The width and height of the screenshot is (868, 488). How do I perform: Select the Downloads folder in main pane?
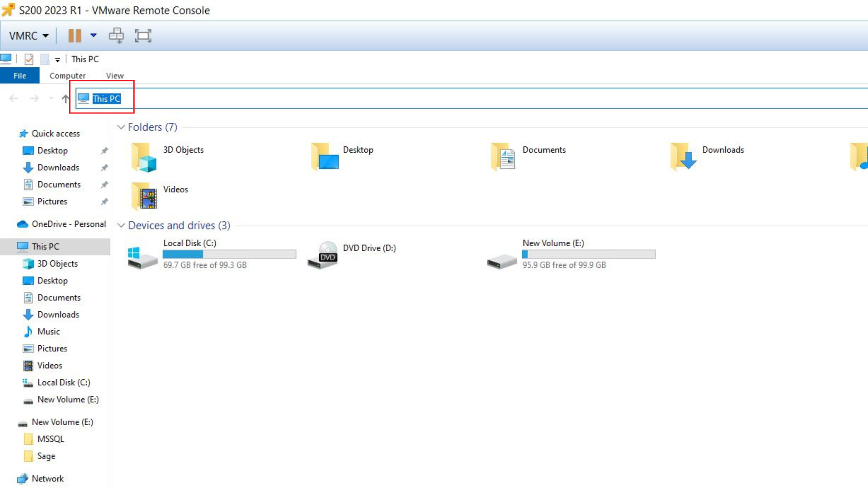pyautogui.click(x=707, y=156)
